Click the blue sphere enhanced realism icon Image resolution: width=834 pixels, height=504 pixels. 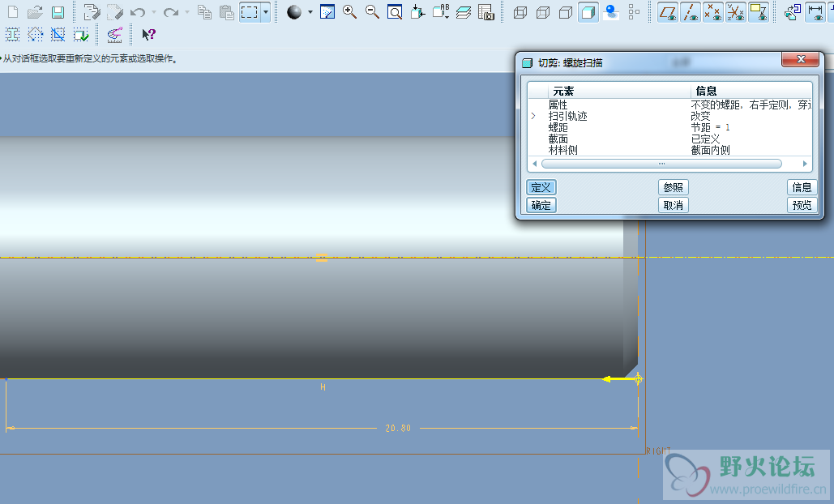coord(610,11)
